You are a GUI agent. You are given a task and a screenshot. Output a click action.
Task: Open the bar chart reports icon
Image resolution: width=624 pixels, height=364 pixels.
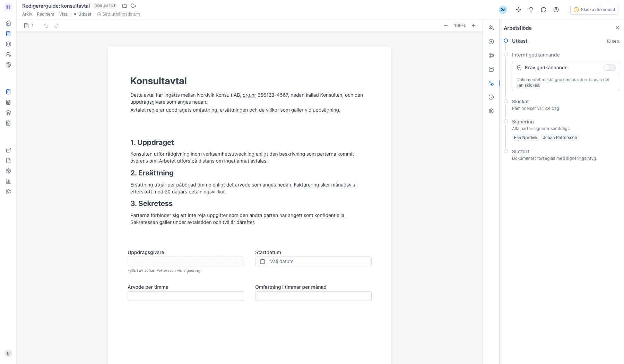[x=8, y=181]
